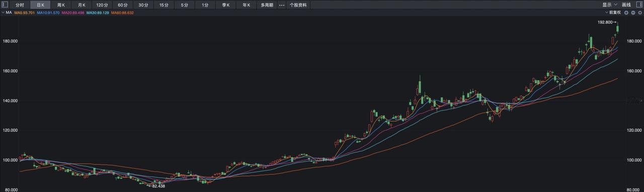Collapse the MA indicator chevron

[x=3, y=12]
